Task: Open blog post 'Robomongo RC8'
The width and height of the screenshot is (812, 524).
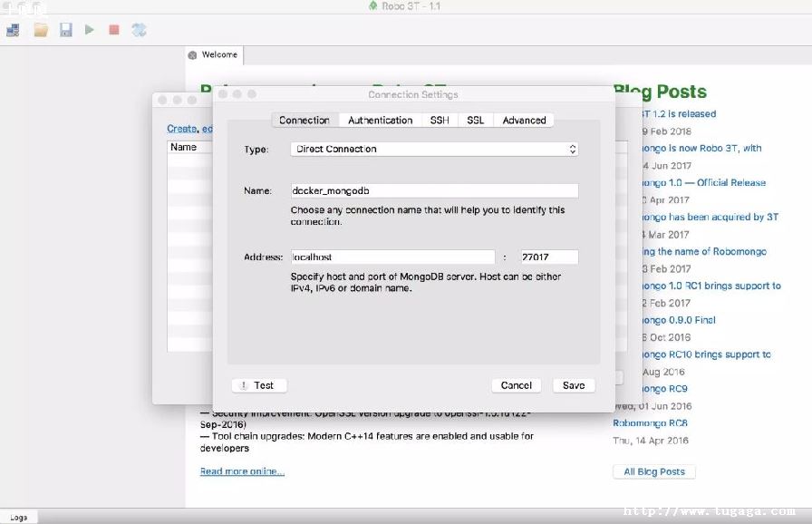Action: coord(650,423)
